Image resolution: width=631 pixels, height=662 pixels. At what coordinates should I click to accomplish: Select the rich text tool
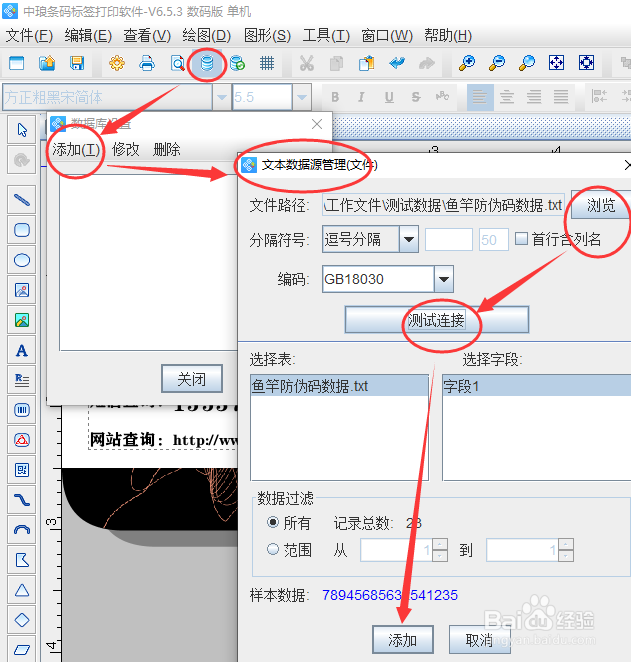pyautogui.click(x=22, y=380)
